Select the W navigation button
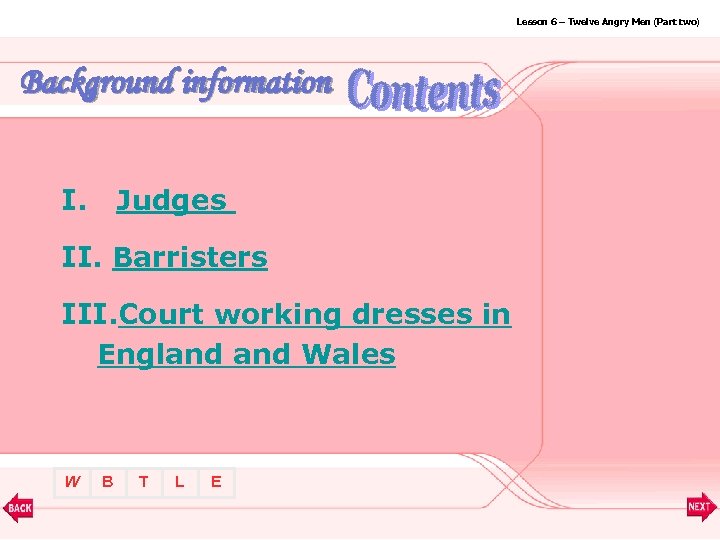Viewport: 720px width, 540px height. [x=72, y=482]
